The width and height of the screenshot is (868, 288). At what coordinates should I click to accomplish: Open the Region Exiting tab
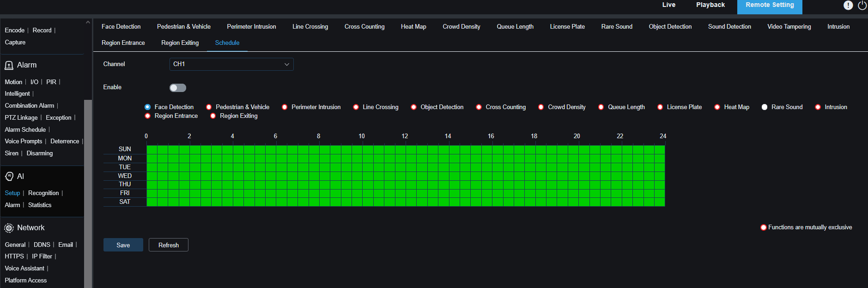180,43
